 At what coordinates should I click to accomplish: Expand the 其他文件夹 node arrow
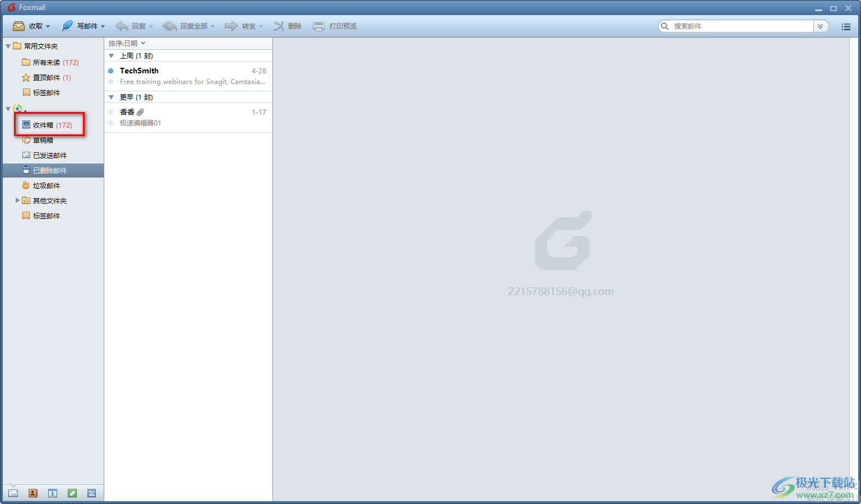pyautogui.click(x=17, y=200)
